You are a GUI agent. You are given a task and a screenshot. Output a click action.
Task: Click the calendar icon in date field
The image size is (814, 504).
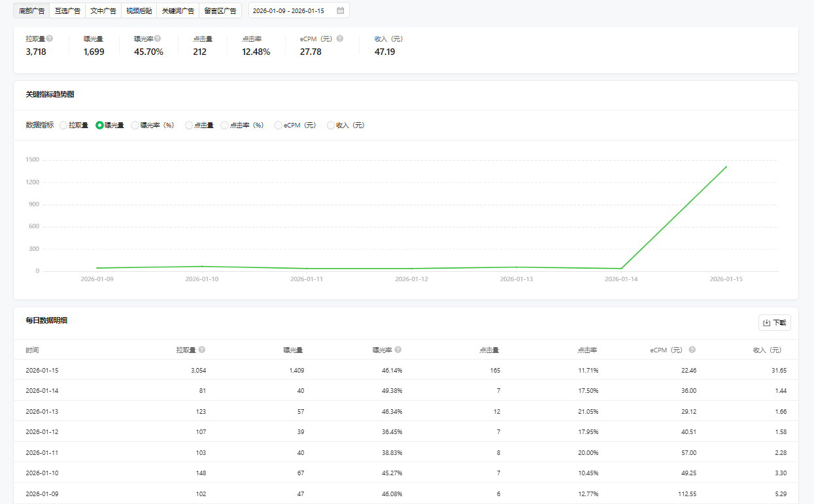coord(340,10)
